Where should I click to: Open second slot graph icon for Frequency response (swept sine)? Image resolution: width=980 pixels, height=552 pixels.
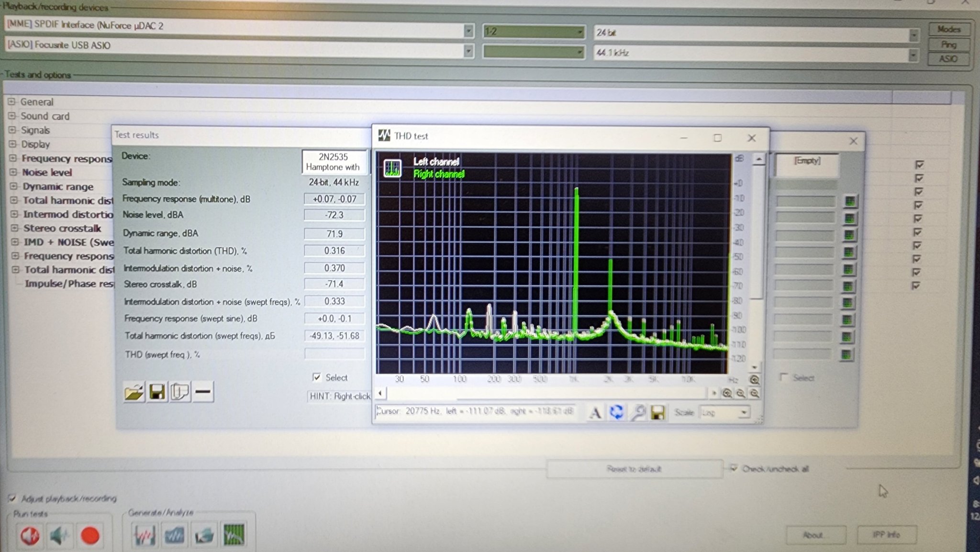click(846, 320)
